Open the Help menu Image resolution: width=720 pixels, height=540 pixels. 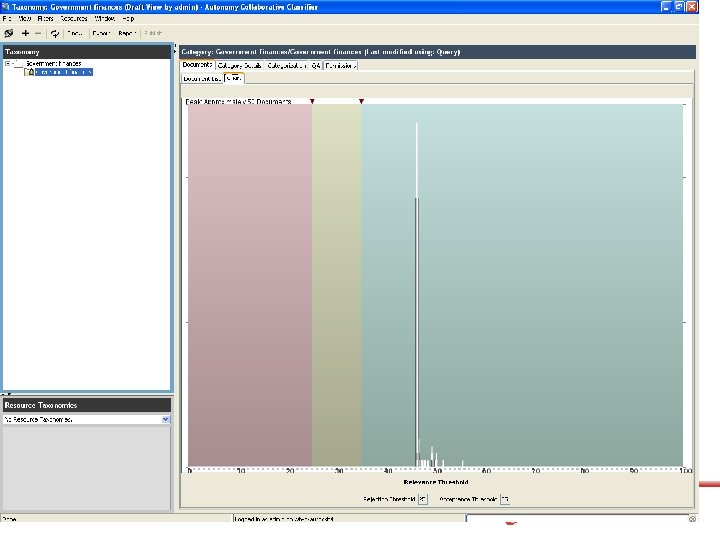[128, 19]
